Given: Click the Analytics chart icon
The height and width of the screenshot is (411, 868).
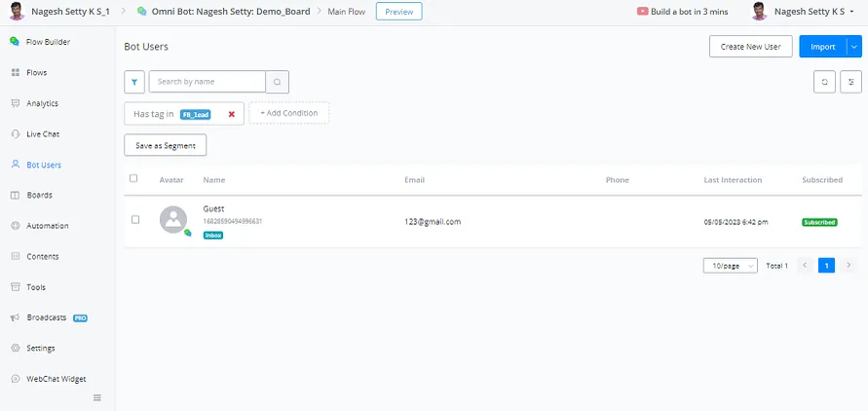Looking at the screenshot, I should coord(16,103).
